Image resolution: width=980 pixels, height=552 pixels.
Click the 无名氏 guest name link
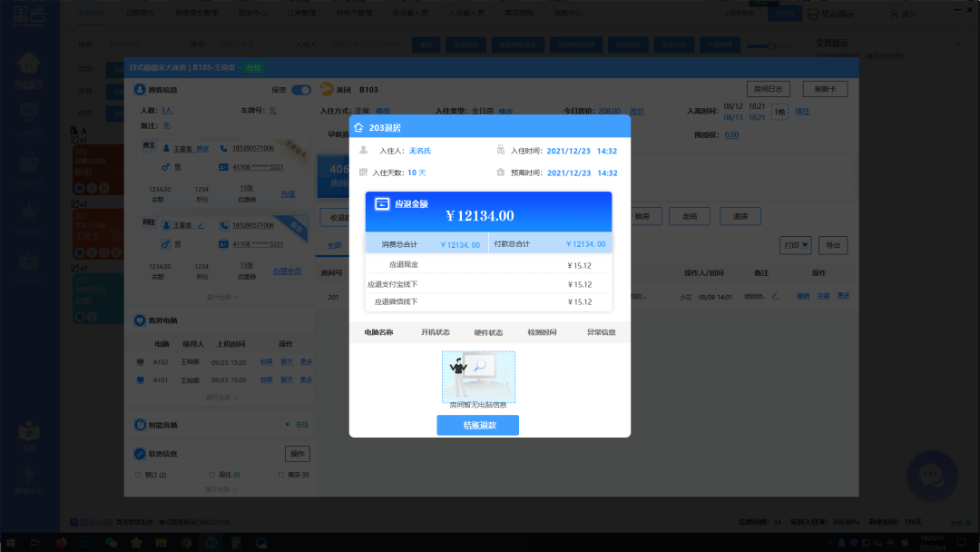[x=420, y=151]
